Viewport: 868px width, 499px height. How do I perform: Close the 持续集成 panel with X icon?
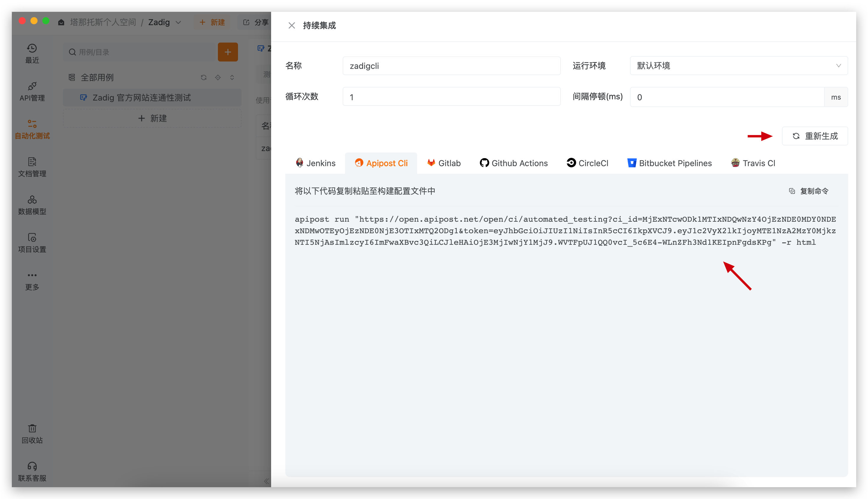click(x=292, y=26)
